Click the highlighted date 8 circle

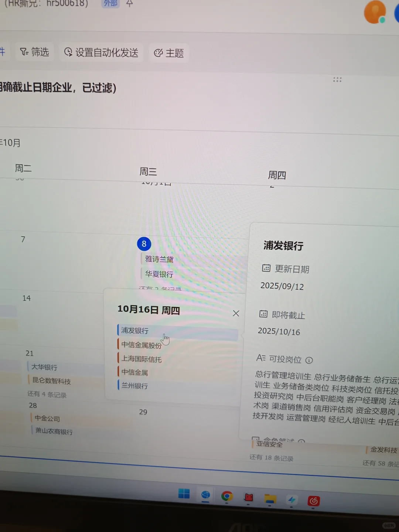pos(144,244)
